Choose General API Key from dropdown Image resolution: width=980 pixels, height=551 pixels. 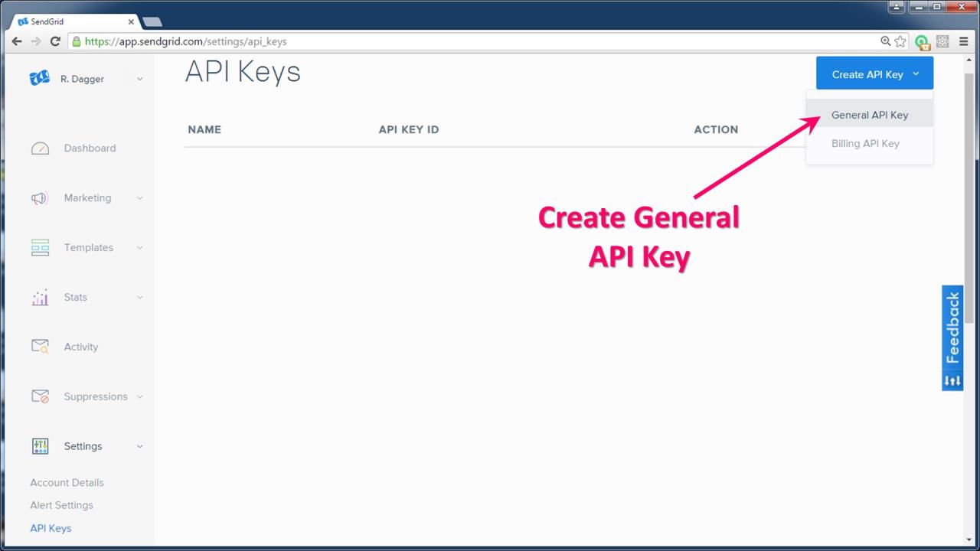tap(870, 115)
